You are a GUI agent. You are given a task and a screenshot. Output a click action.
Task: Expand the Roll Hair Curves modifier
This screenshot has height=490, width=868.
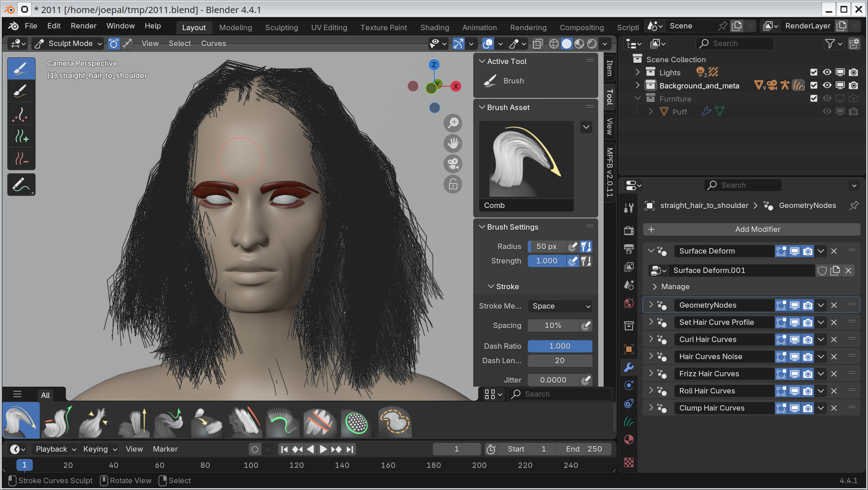click(x=651, y=391)
